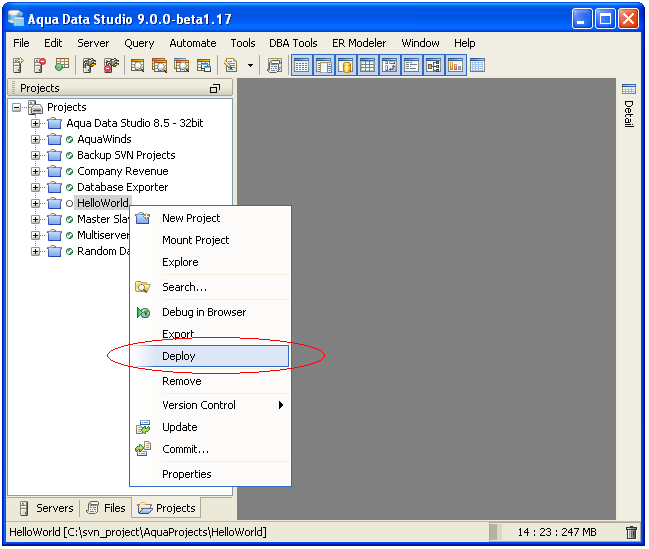Screen dimensions: 649x549
Task: Click the trash can garbage collect icon
Action: click(x=631, y=532)
